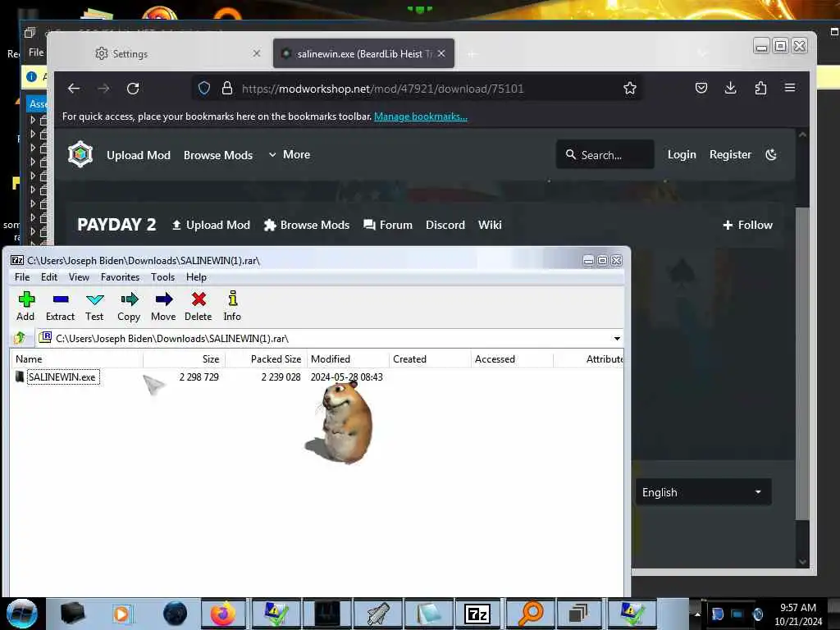
Task: Click the modworkshop site logo
Action: pos(81,154)
